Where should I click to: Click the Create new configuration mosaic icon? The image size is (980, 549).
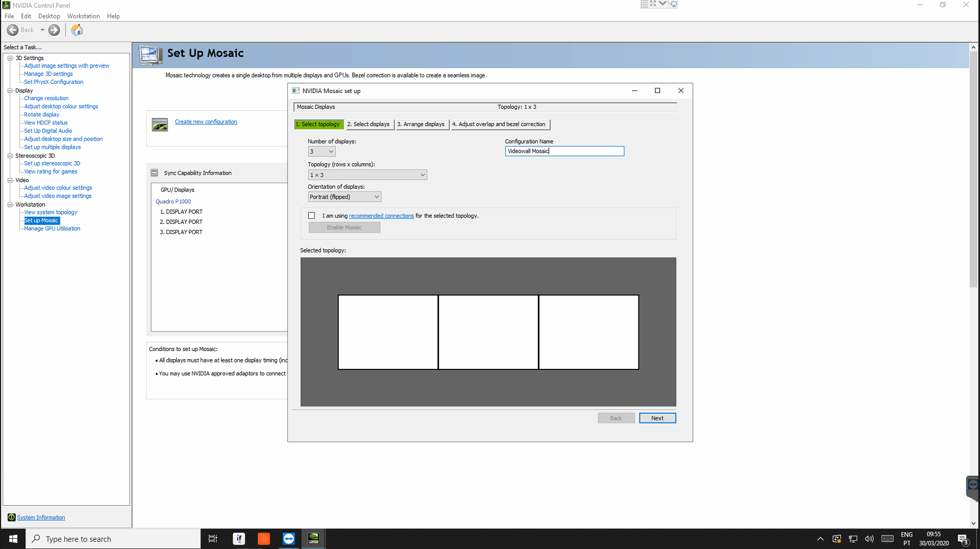click(159, 124)
